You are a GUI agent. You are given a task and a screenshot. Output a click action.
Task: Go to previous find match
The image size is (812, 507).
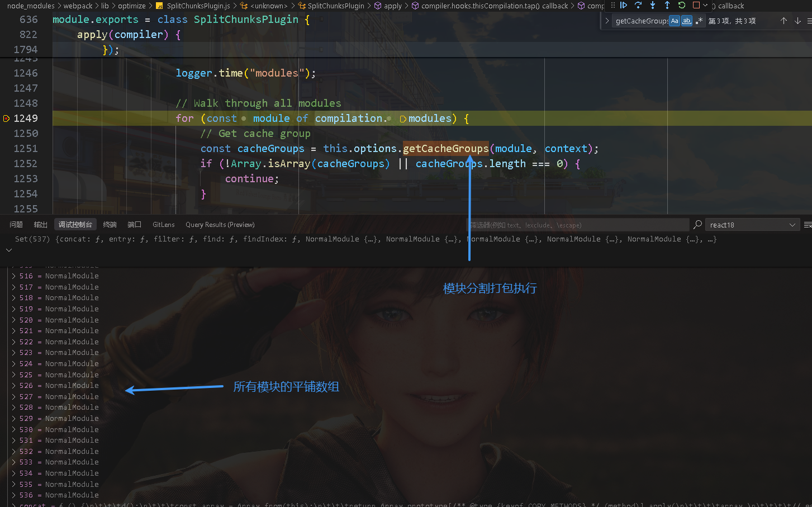783,21
